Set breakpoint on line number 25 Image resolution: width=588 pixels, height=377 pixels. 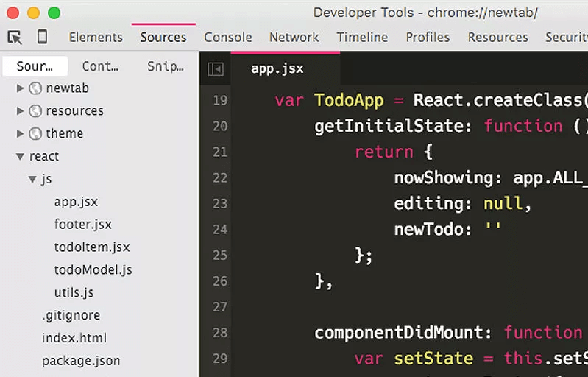tap(220, 256)
